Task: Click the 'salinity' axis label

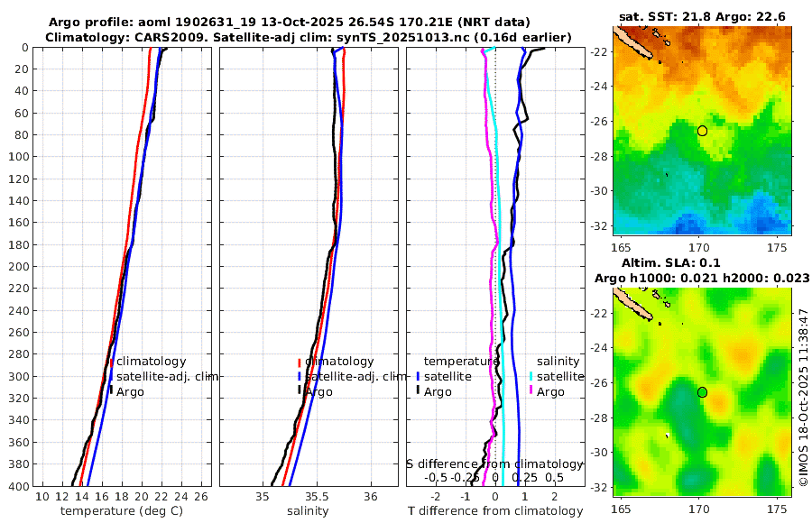Action: 309,511
